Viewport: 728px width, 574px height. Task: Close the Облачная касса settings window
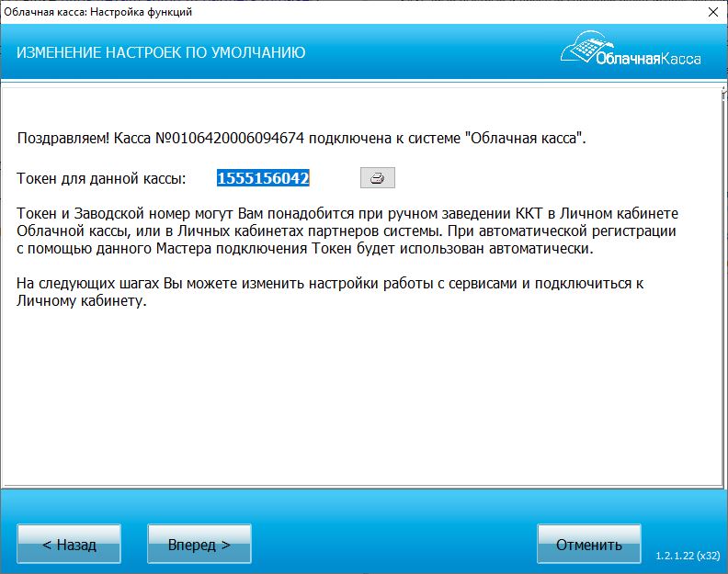click(711, 13)
